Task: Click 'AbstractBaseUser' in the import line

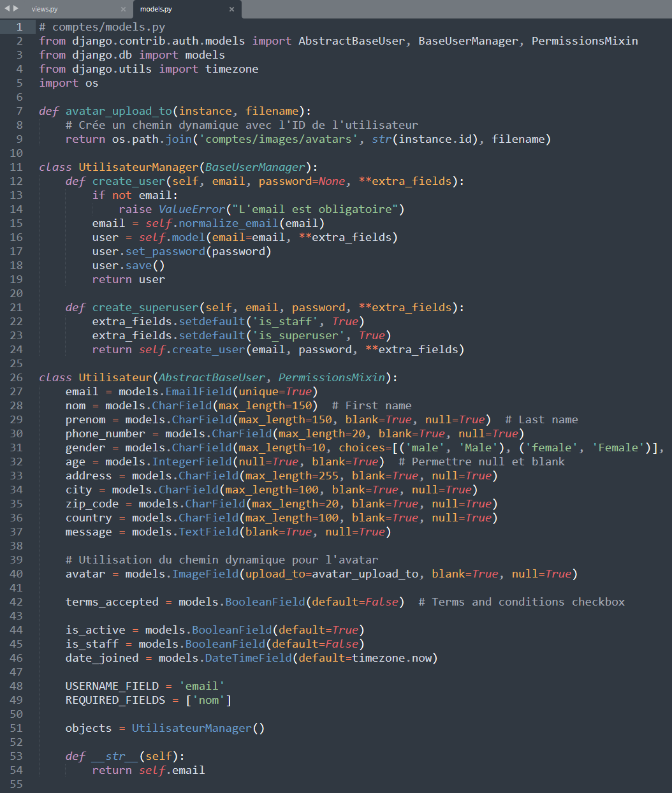Action: pyautogui.click(x=352, y=41)
